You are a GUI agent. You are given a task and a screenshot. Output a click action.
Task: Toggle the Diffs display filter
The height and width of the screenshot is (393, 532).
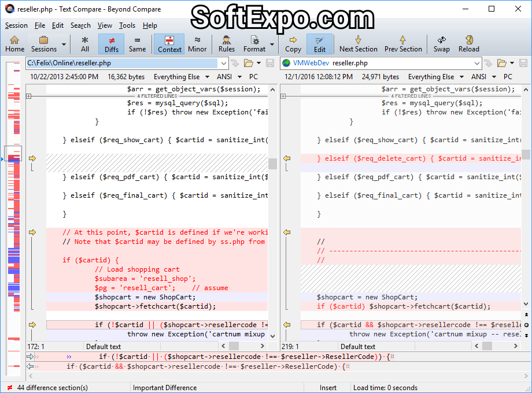[x=111, y=44]
